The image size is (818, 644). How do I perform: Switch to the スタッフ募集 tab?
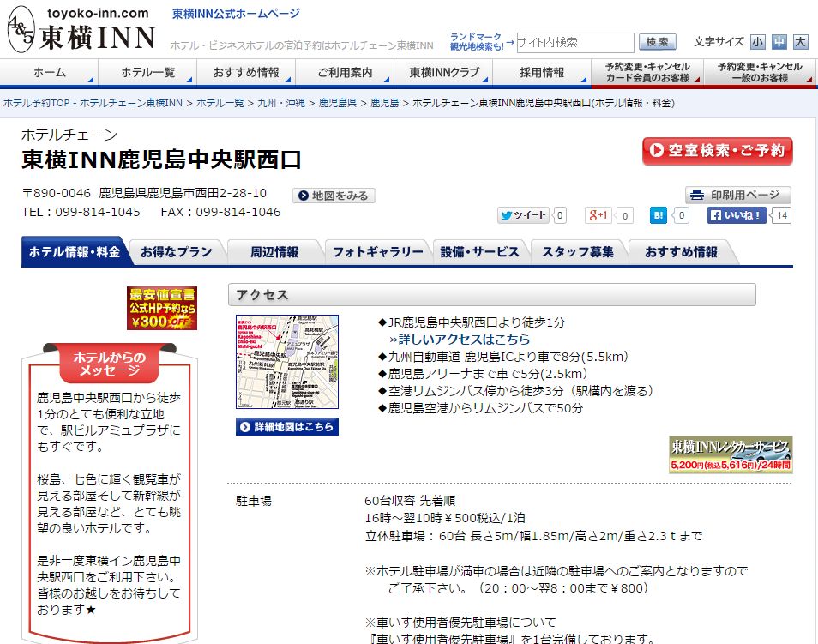(x=578, y=252)
